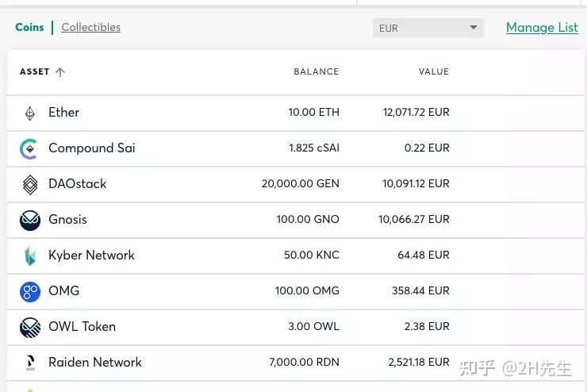The image size is (587, 392).
Task: Sort list using the ASSET arrow
Action: point(60,72)
